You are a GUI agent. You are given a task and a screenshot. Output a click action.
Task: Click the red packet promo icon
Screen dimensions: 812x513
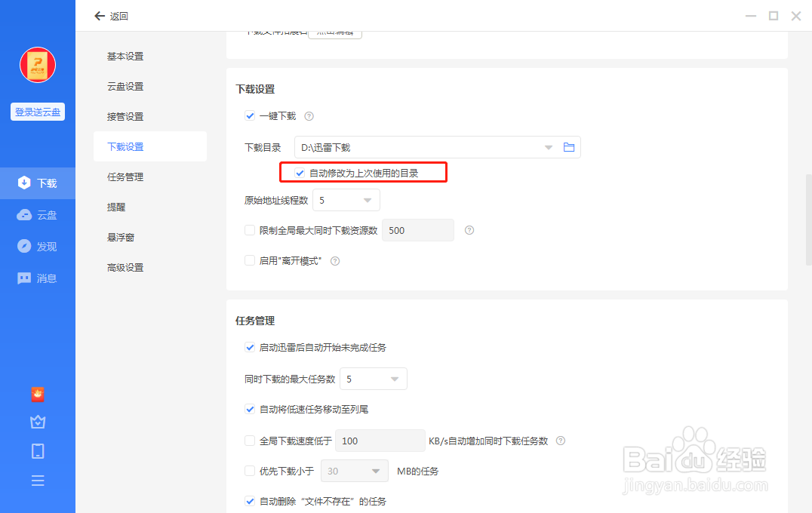(x=37, y=395)
